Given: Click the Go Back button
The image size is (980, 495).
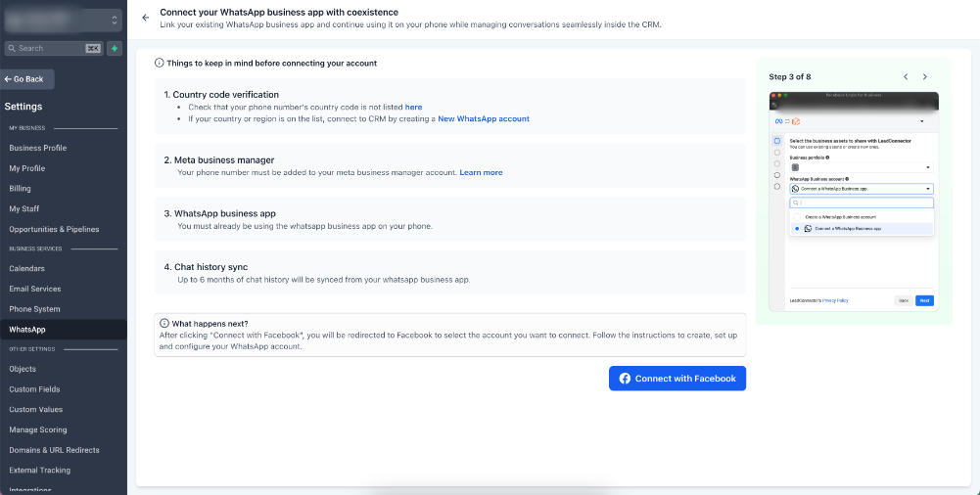Looking at the screenshot, I should 26,79.
